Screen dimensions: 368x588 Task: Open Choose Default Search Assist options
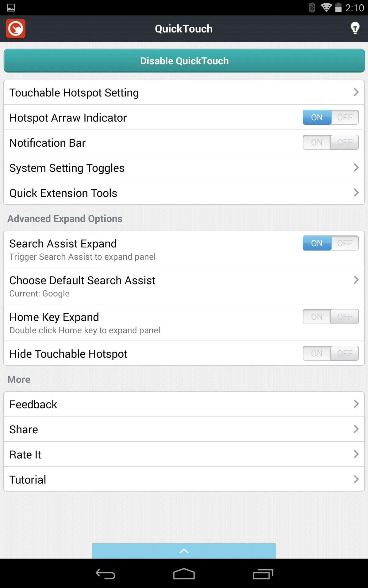click(184, 286)
